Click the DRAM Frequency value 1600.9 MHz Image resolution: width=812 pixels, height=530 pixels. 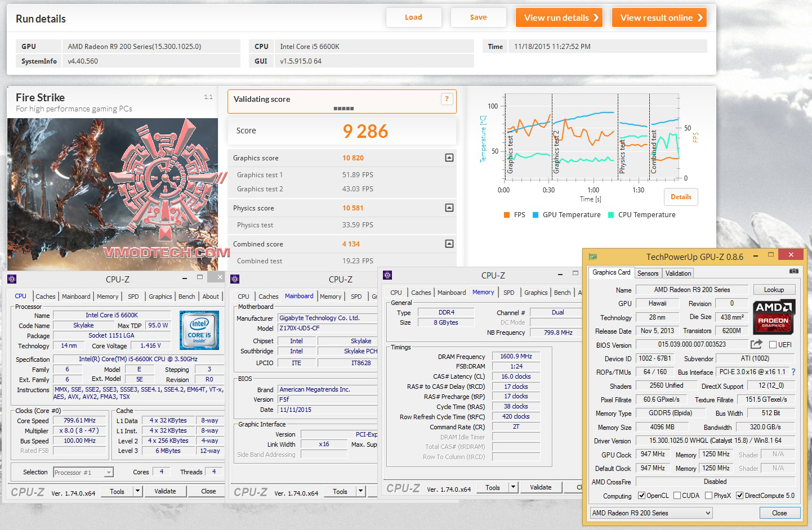[516, 356]
